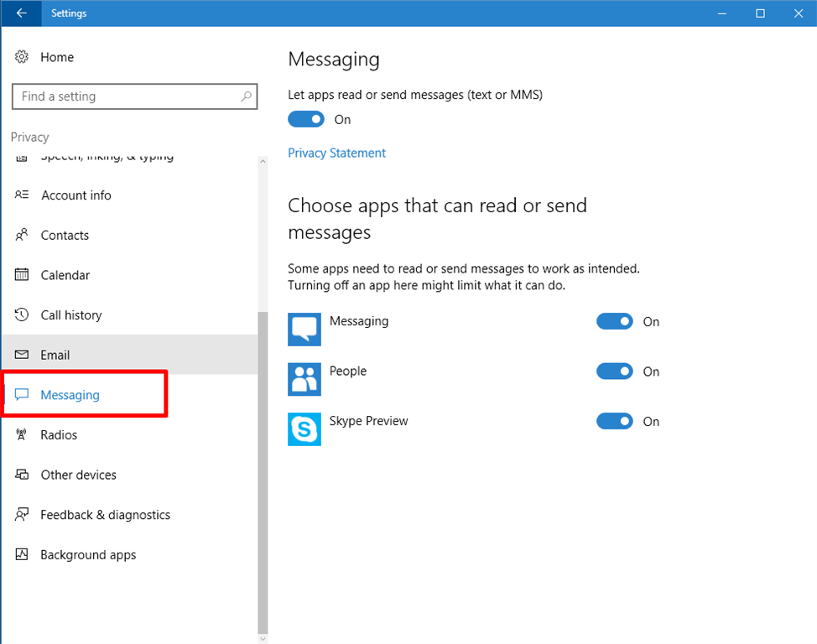Open Other devices settings
This screenshot has width=817, height=644.
130,475
